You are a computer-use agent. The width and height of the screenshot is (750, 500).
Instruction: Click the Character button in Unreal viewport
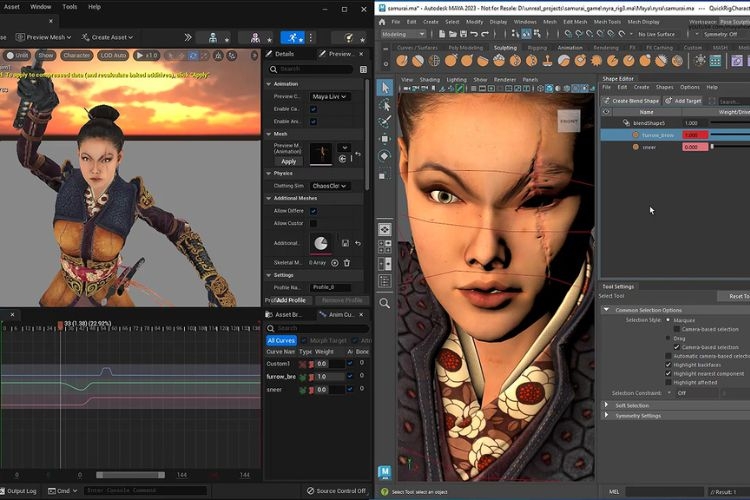pos(77,56)
